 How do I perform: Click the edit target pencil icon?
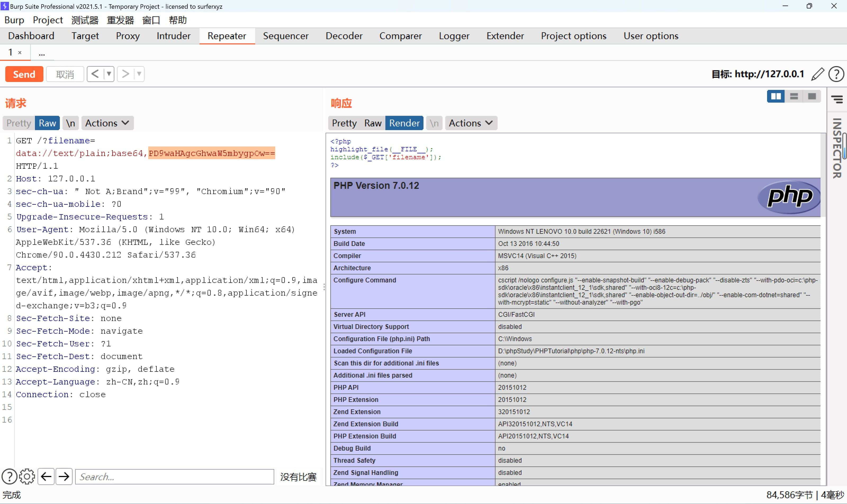coord(818,74)
